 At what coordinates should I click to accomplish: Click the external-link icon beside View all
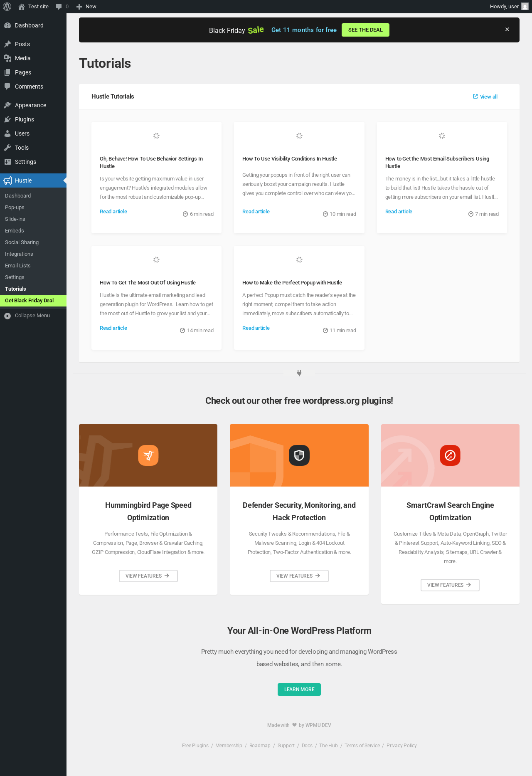tap(475, 96)
